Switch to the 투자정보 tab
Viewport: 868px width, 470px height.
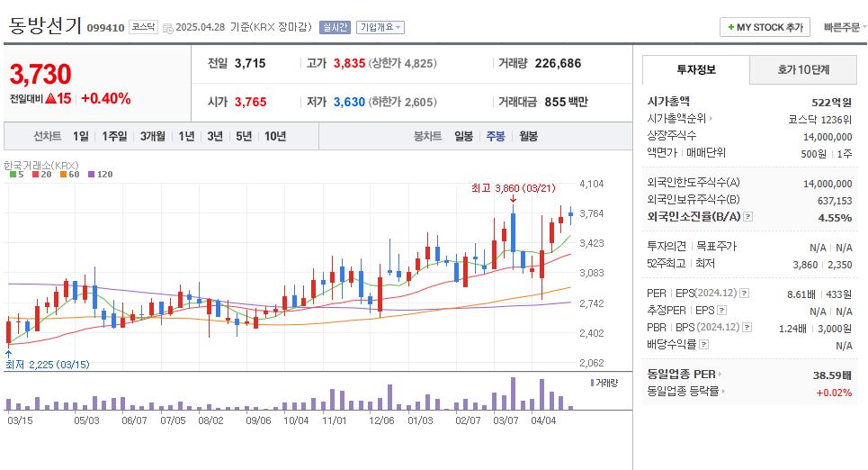click(x=696, y=70)
